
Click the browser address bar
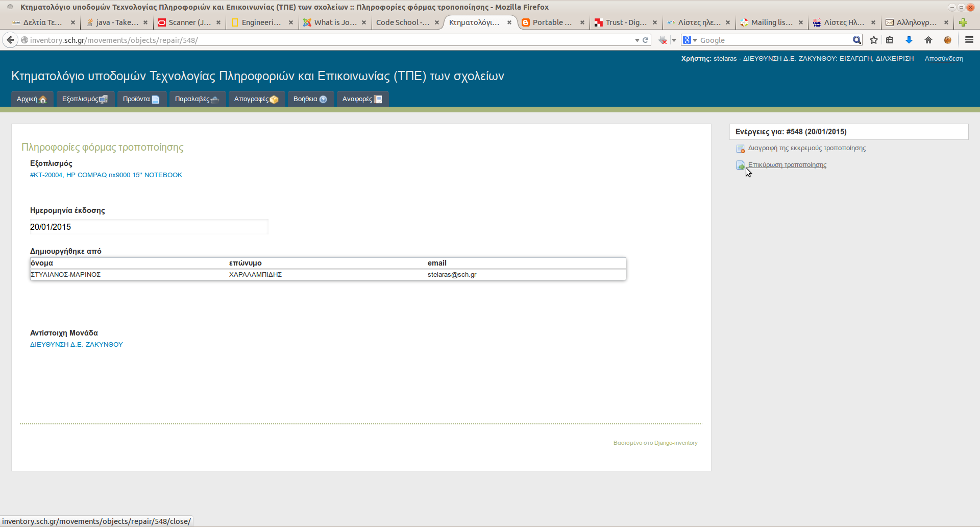[327, 40]
